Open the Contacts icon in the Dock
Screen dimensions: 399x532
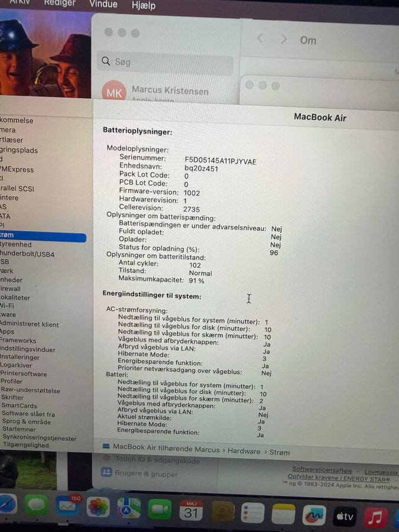coord(223,511)
